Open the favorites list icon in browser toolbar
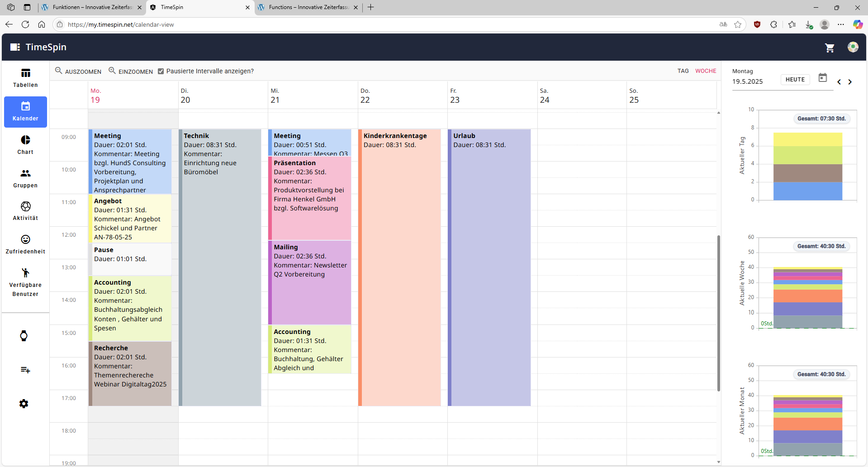The image size is (868, 467). click(x=792, y=24)
